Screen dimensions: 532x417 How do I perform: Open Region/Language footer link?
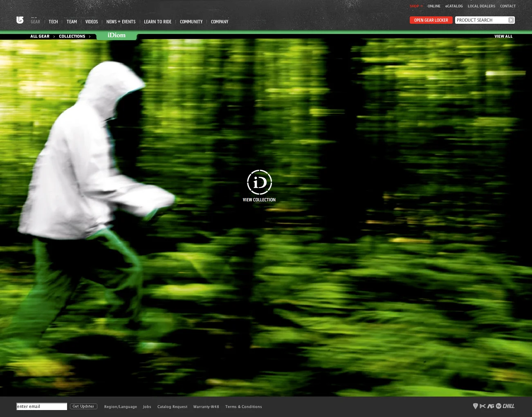(121, 407)
